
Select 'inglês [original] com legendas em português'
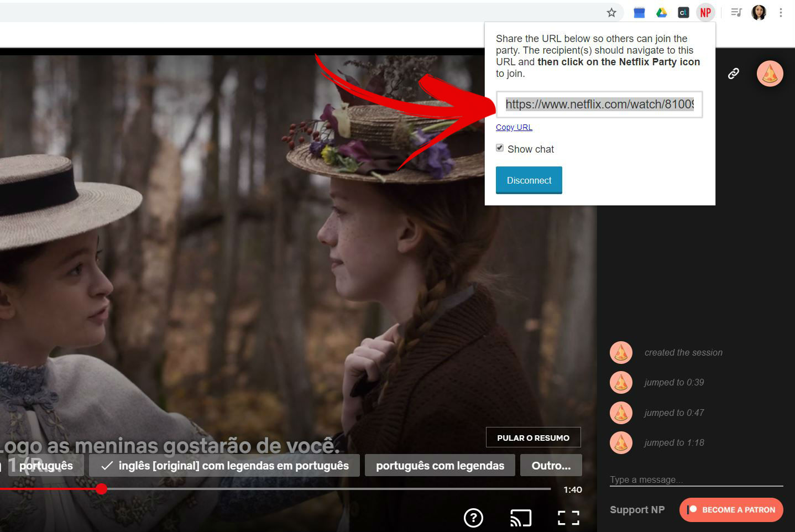[x=224, y=466]
